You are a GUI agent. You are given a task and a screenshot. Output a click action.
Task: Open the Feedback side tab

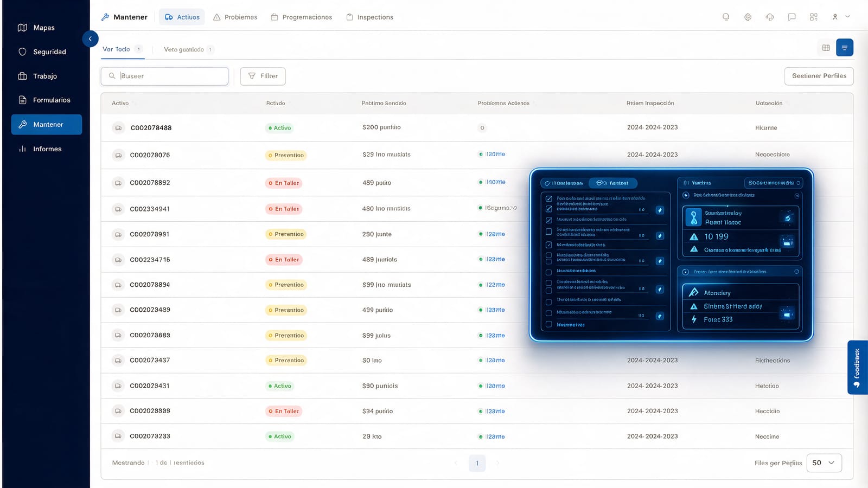tap(857, 367)
